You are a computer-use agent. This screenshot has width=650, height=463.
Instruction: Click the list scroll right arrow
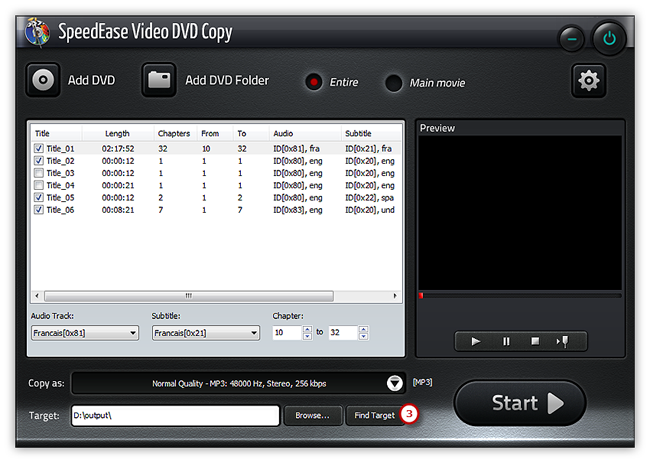395,296
